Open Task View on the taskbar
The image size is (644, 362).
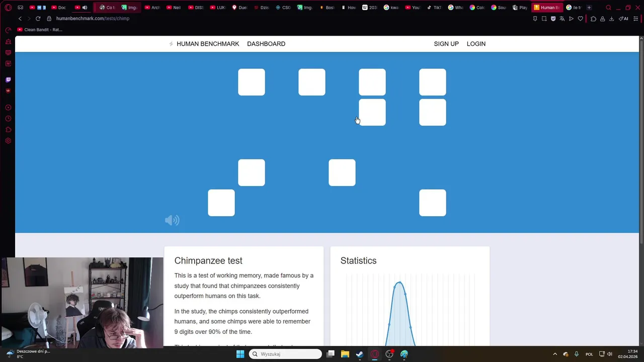(331, 354)
